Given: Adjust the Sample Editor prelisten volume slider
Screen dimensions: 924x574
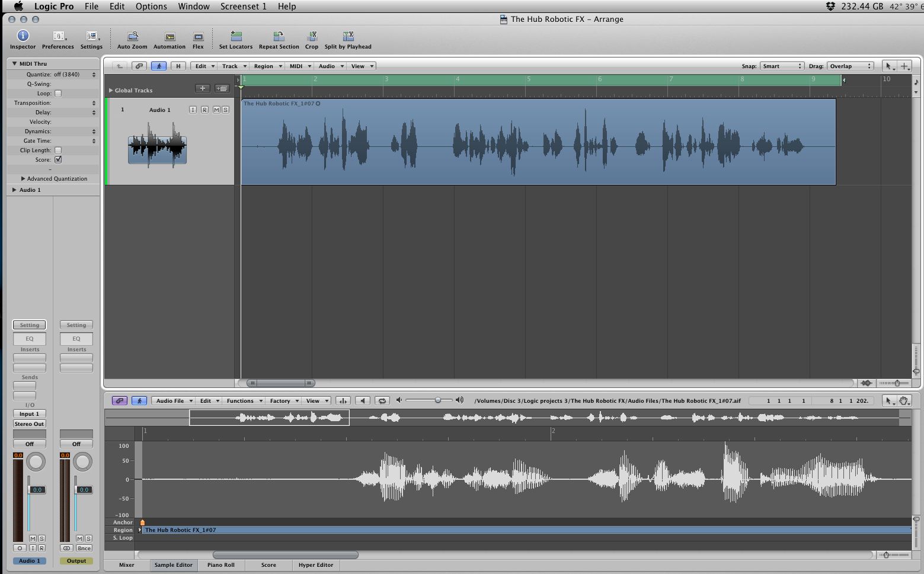Looking at the screenshot, I should pos(438,400).
